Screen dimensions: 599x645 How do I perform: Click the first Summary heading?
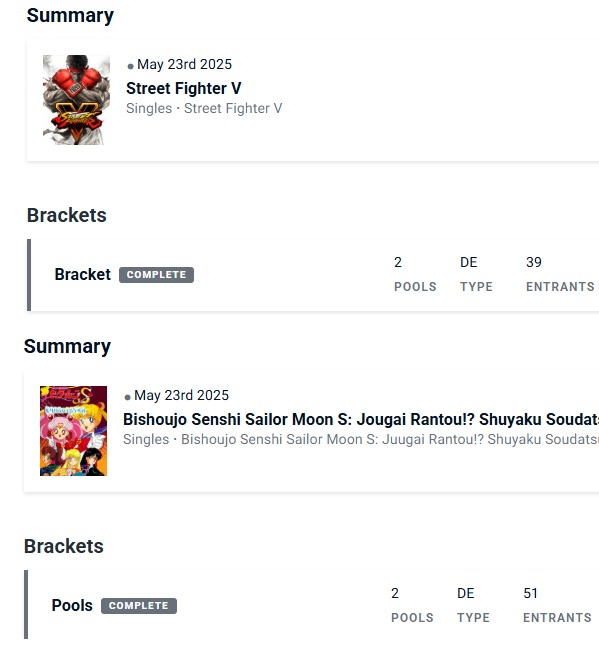(70, 16)
